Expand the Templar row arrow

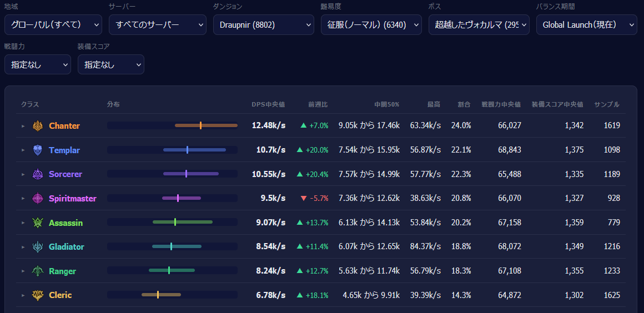[x=23, y=150]
